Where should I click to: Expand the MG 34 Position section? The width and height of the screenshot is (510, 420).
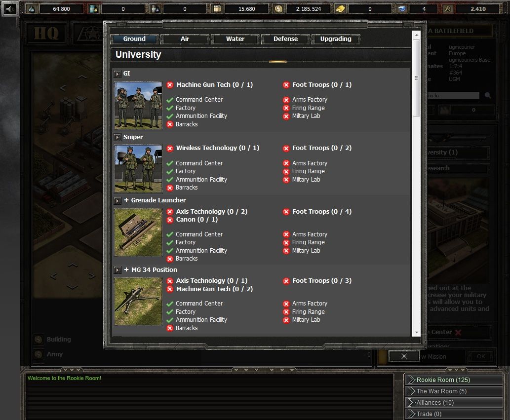[118, 270]
